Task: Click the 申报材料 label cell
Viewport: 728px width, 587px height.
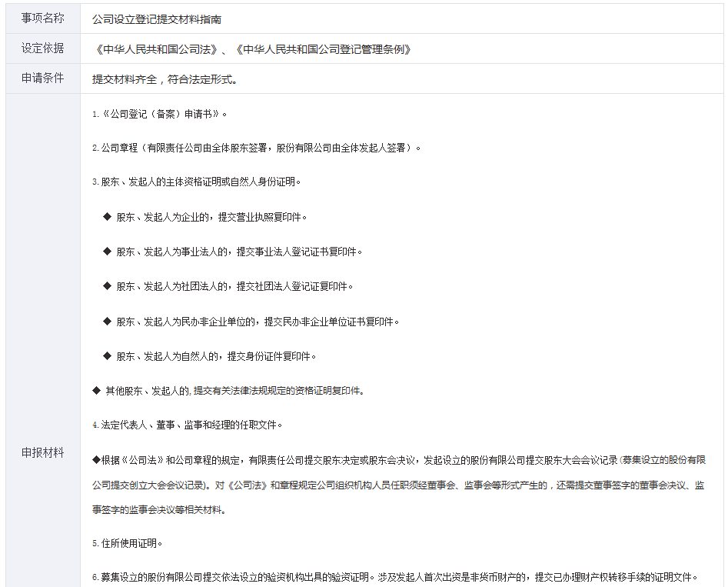Action: [42, 452]
